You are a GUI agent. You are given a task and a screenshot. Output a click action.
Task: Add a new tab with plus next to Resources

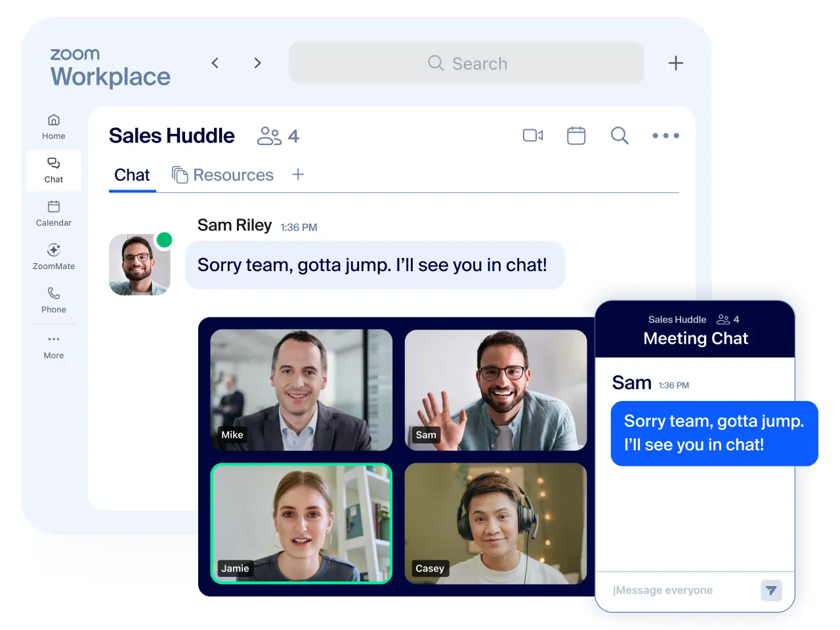298,175
